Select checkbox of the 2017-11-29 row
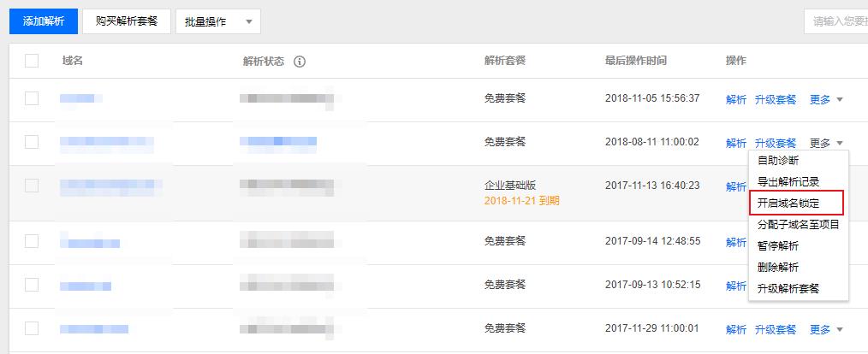 [x=32, y=328]
